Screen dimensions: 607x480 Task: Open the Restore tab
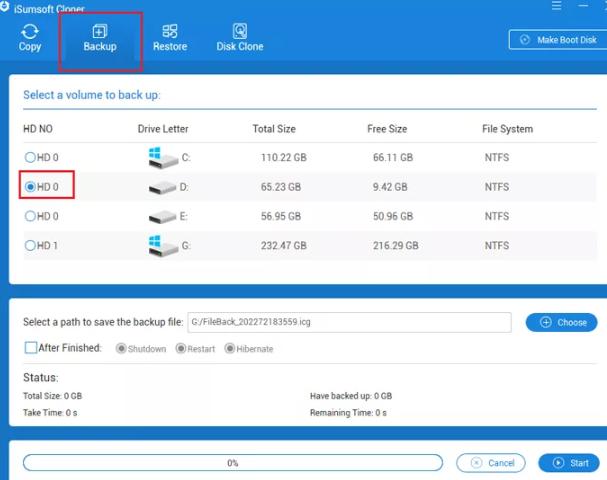(170, 38)
